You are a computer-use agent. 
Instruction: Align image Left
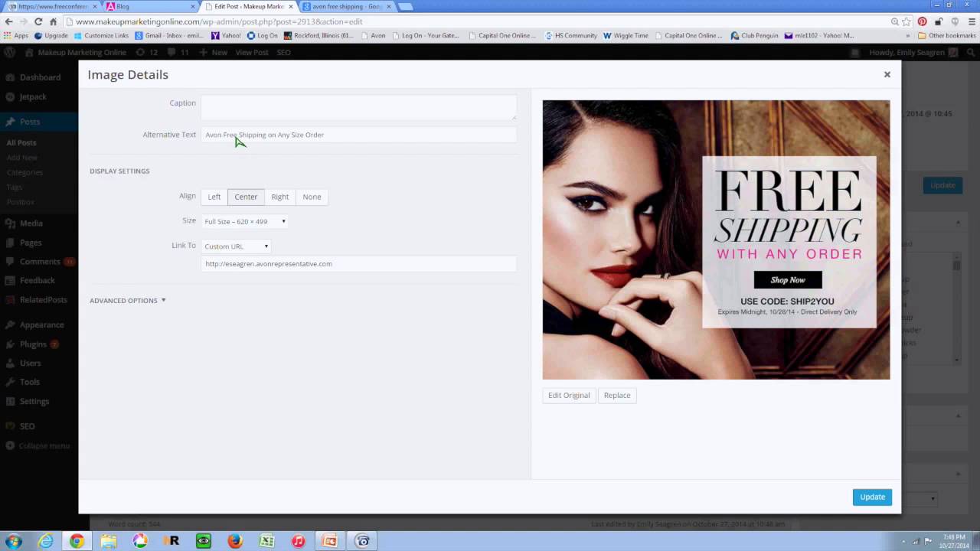pyautogui.click(x=214, y=197)
